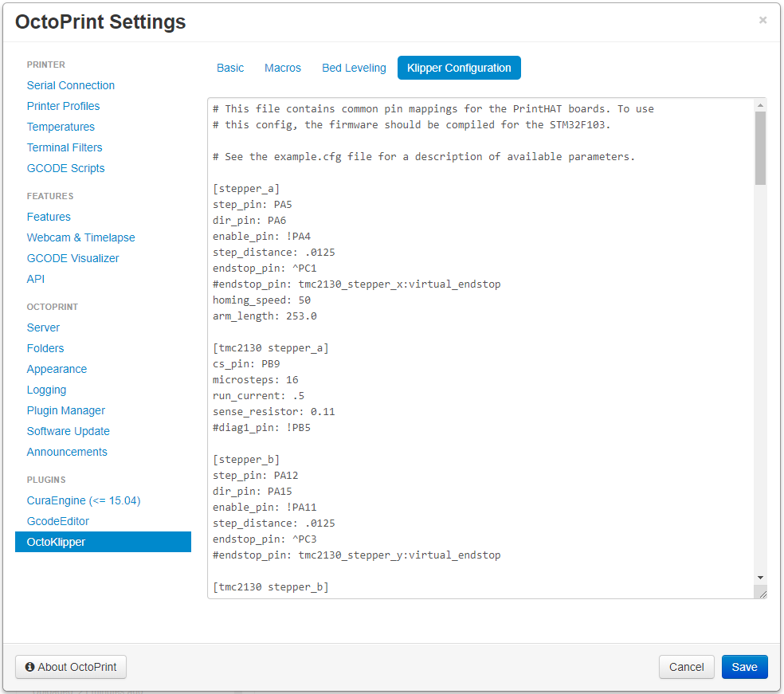Select the API settings entry
Image resolution: width=784 pixels, height=694 pixels.
coord(36,279)
